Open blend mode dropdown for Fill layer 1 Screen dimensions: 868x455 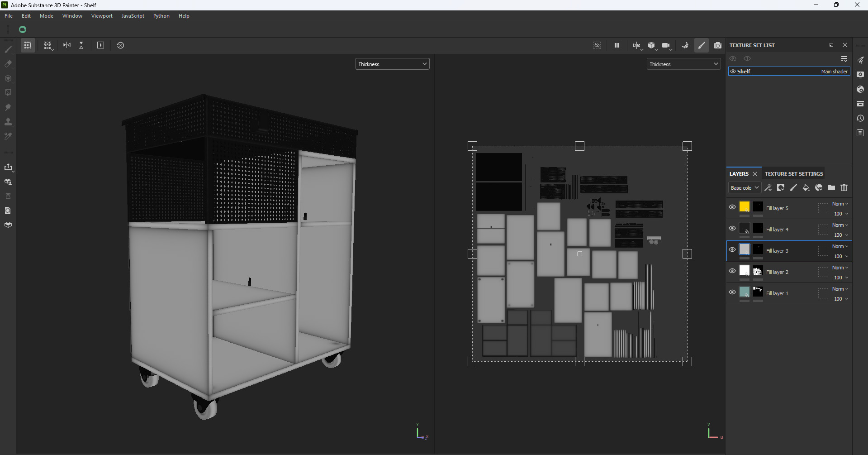tap(840, 289)
